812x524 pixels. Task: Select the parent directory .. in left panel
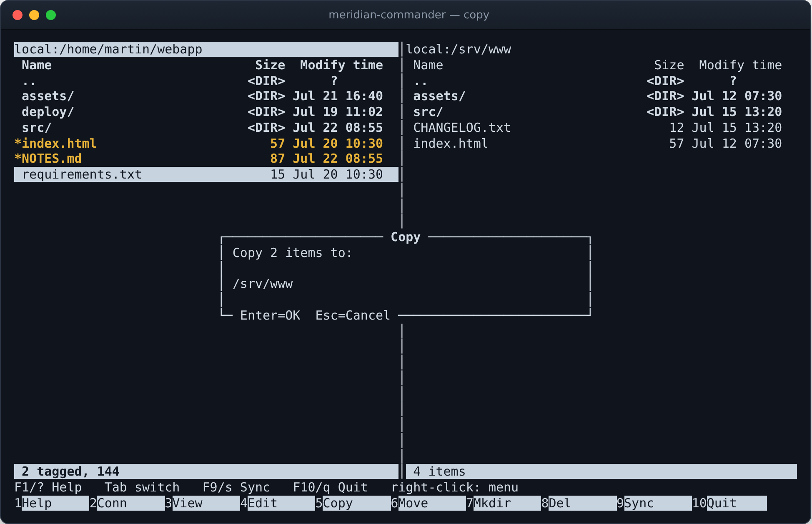206,81
